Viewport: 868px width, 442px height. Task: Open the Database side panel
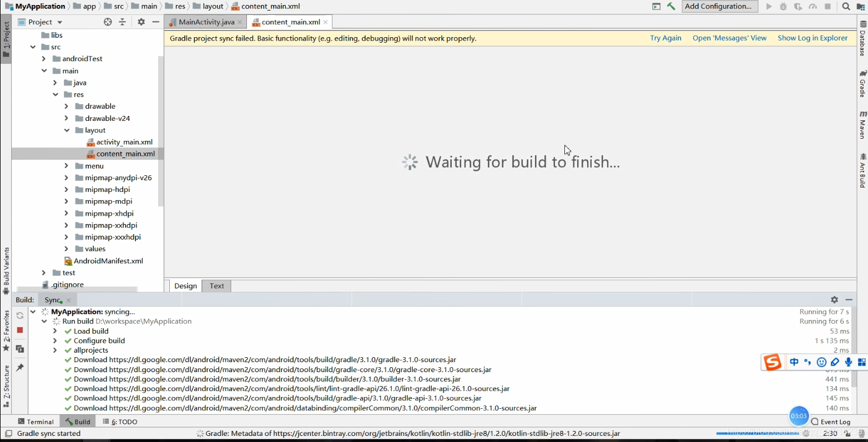(x=862, y=38)
